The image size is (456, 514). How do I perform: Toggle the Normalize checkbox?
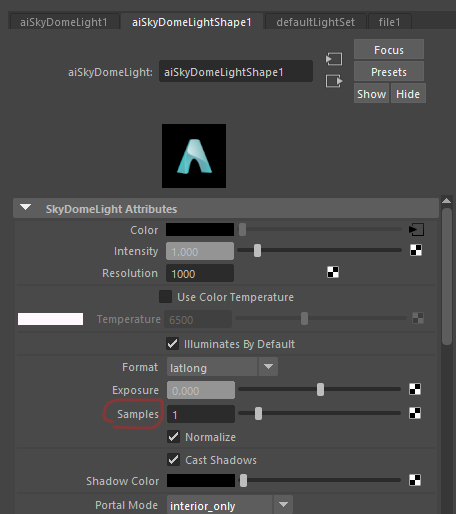[x=173, y=437]
